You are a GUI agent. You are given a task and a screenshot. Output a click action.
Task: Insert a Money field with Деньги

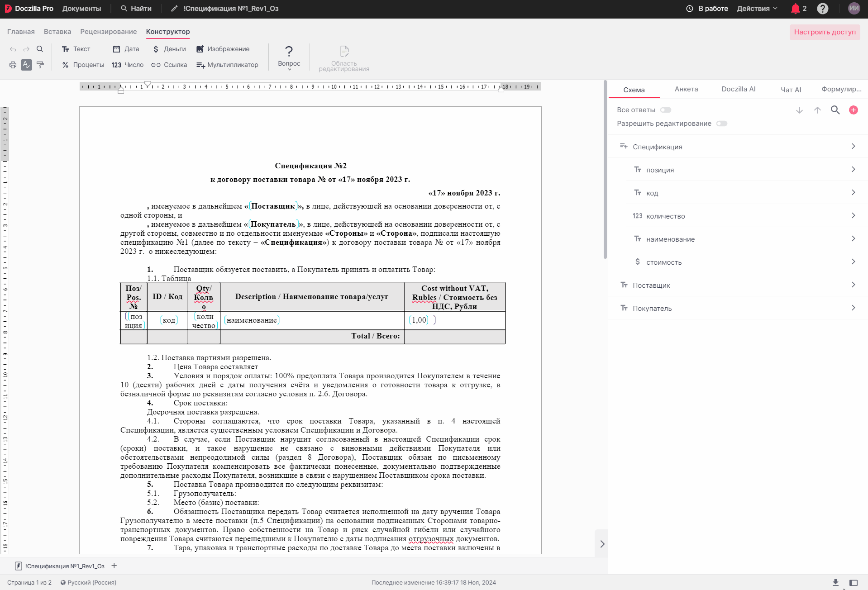point(169,49)
